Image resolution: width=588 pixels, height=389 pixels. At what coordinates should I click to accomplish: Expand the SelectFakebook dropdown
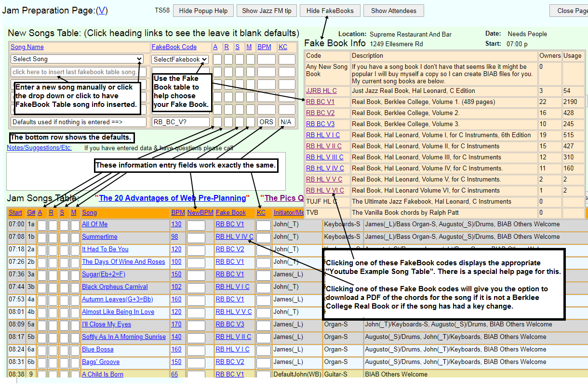point(180,59)
